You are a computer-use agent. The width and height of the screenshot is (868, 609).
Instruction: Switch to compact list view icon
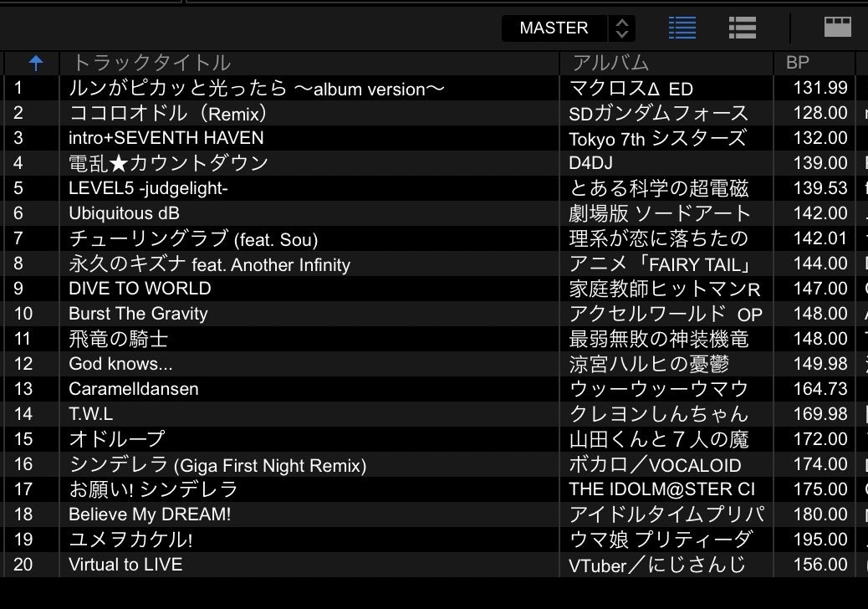pyautogui.click(x=743, y=28)
